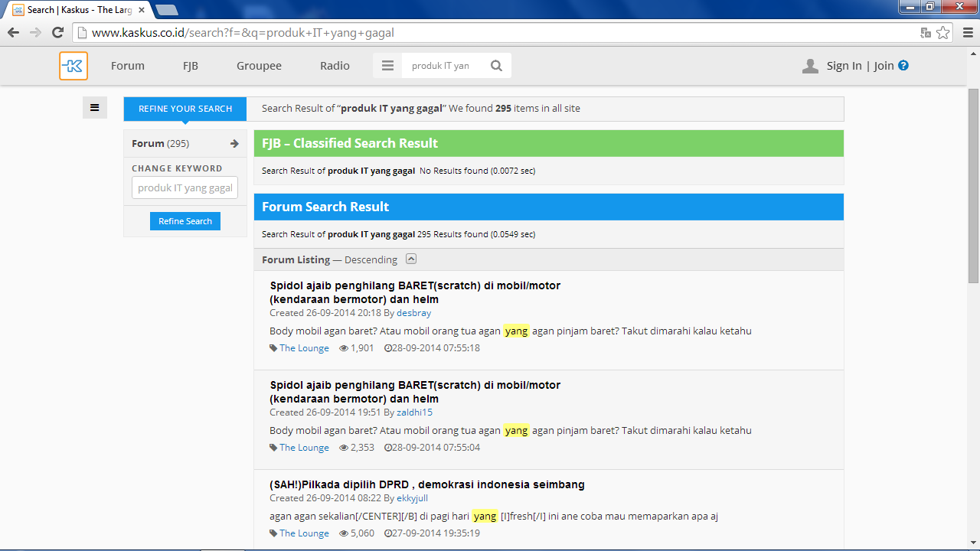Screen dimensions: 980x551
Task: Open The Lounge tag under zaldhi15 thread
Action: tap(304, 448)
